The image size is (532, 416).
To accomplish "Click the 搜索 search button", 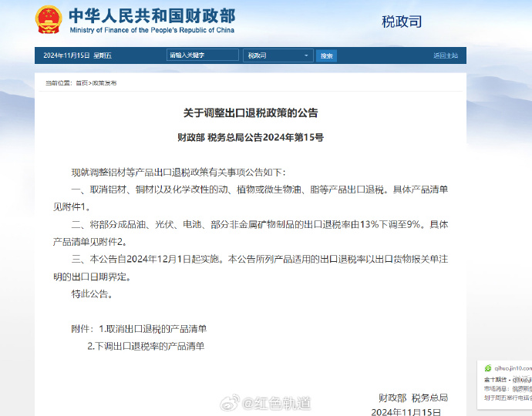I will 327,55.
